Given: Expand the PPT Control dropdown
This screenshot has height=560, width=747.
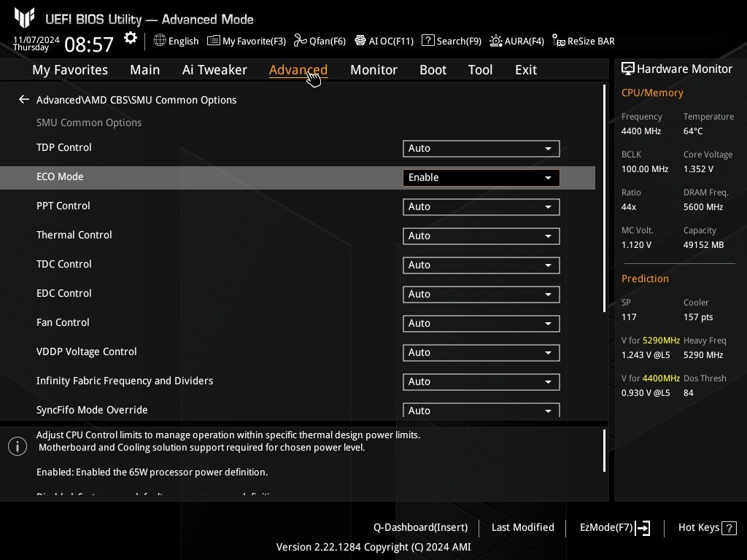Looking at the screenshot, I should pyautogui.click(x=481, y=206).
